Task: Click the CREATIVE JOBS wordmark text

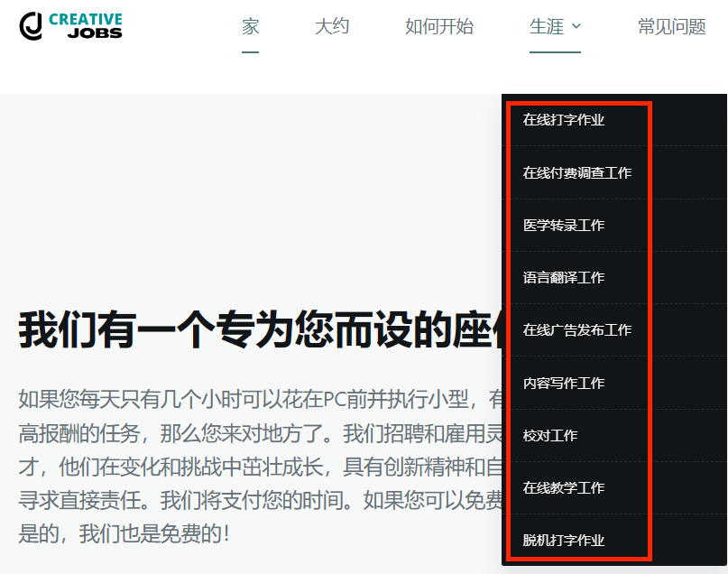Action: (87, 24)
